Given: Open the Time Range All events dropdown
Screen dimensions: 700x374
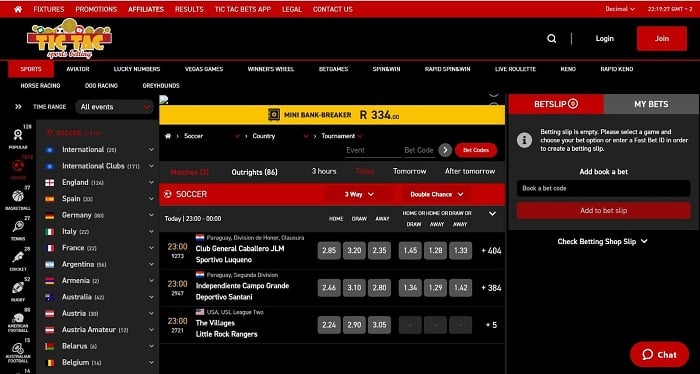Looking at the screenshot, I should [x=115, y=107].
